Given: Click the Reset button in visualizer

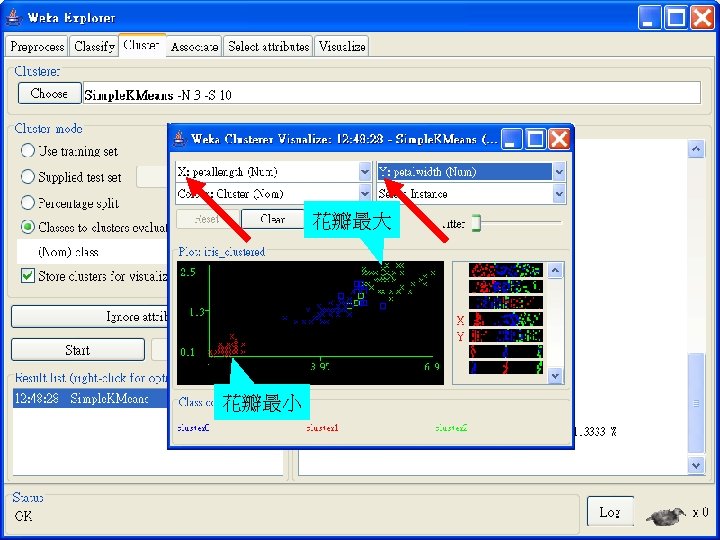Looking at the screenshot, I should pyautogui.click(x=208, y=219).
